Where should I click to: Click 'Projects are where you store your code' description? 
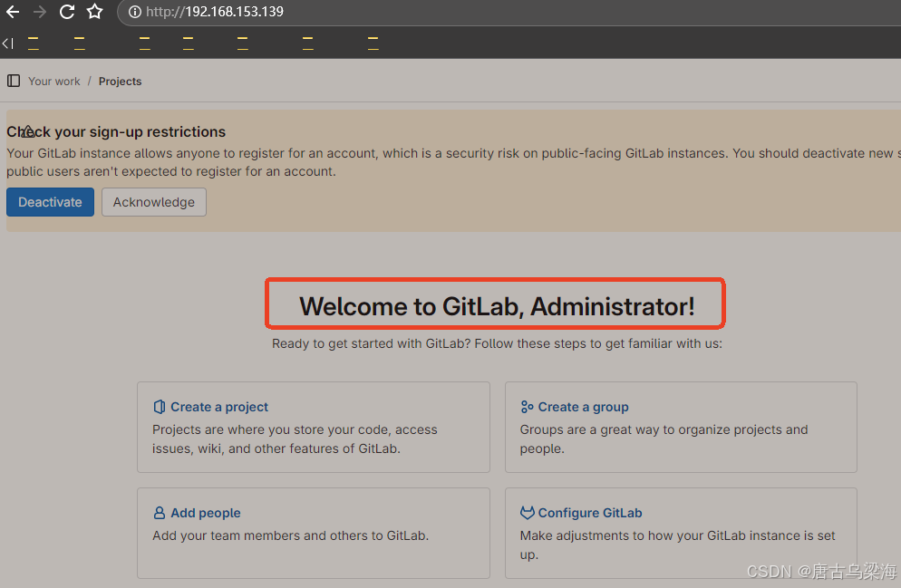[295, 439]
